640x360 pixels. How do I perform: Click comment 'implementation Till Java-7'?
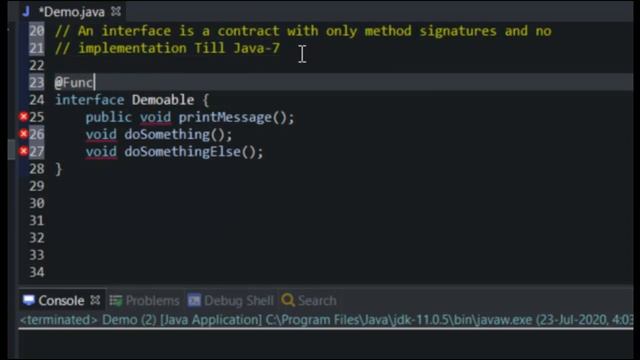pos(179,48)
